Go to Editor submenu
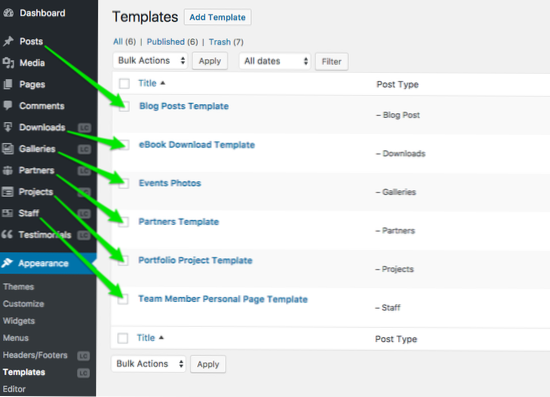 14,389
